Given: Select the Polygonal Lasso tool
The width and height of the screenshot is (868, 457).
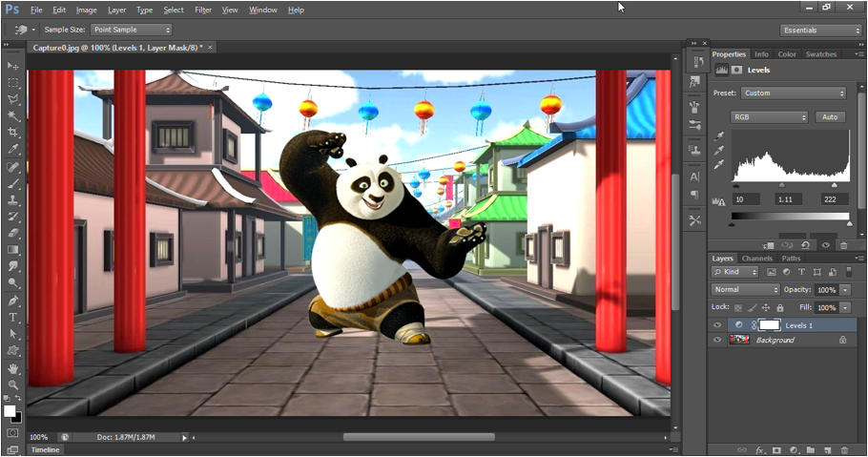Looking at the screenshot, I should pyautogui.click(x=12, y=99).
